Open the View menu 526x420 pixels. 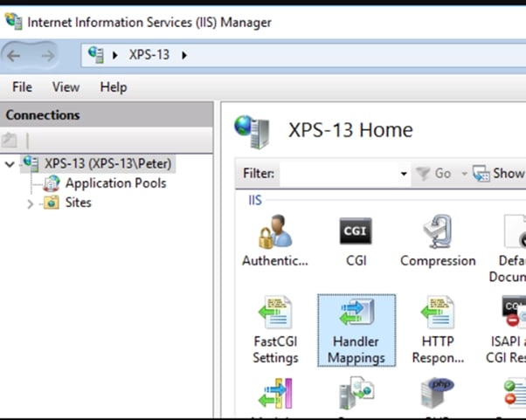66,87
